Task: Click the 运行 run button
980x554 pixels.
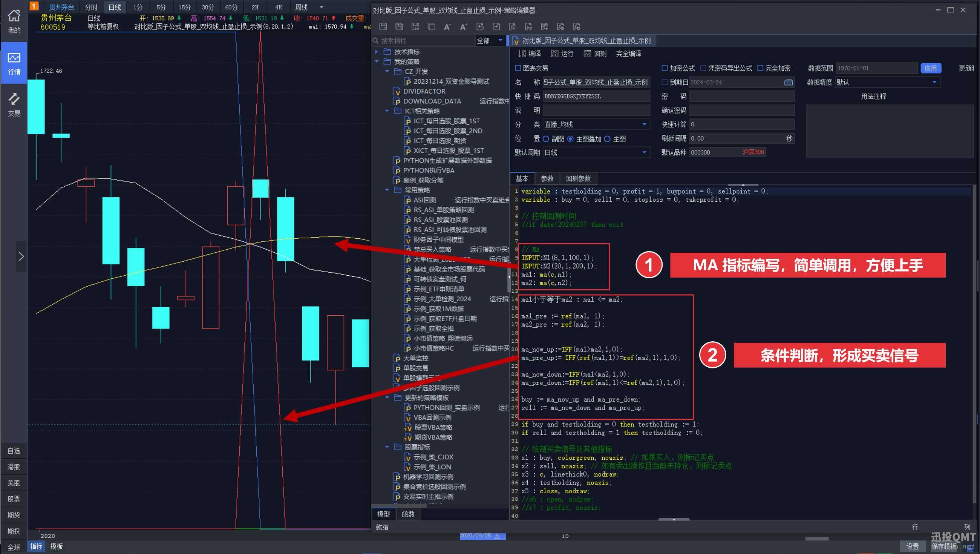Action: point(562,54)
